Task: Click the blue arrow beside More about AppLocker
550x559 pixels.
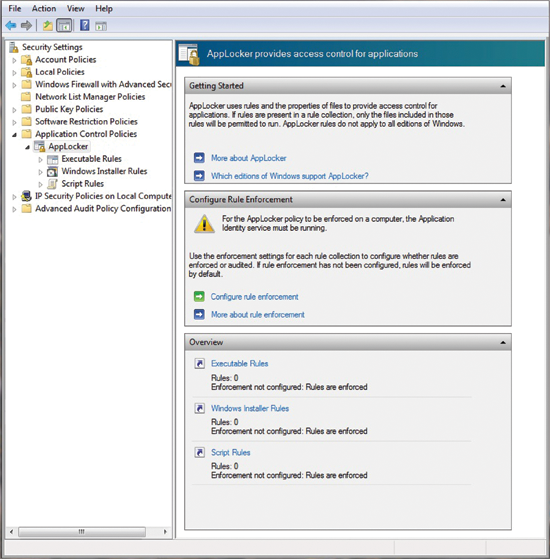Action: pyautogui.click(x=199, y=158)
